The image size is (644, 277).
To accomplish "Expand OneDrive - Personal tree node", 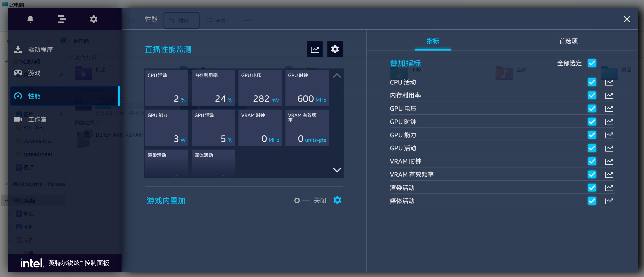I will pyautogui.click(x=6, y=184).
